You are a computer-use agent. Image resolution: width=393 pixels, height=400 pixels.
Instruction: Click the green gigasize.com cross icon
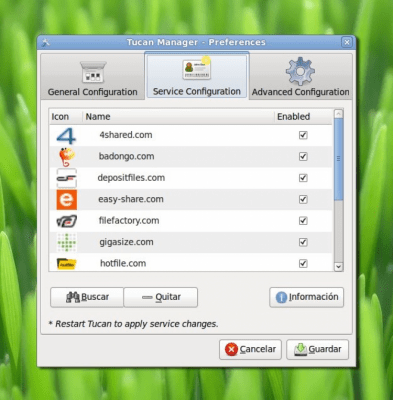point(67,242)
